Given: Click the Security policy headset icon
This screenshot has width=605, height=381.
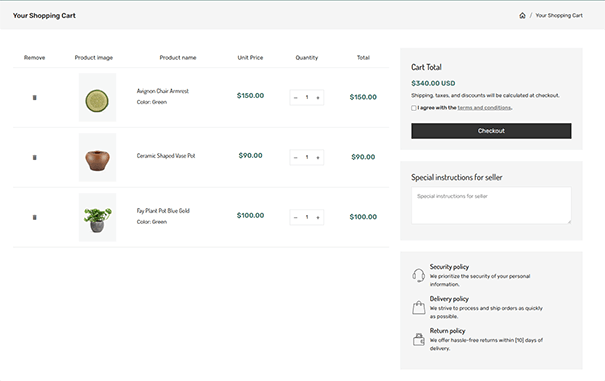Looking at the screenshot, I should (419, 276).
